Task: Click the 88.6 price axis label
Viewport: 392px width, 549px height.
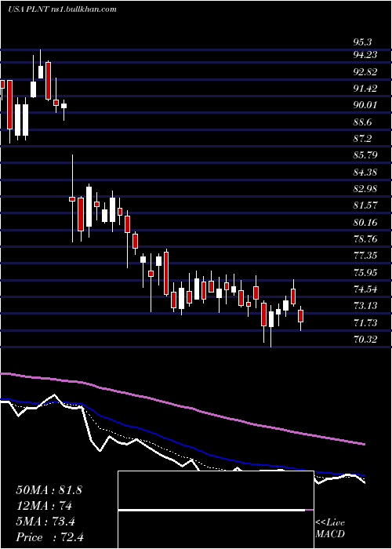Action: coord(362,122)
